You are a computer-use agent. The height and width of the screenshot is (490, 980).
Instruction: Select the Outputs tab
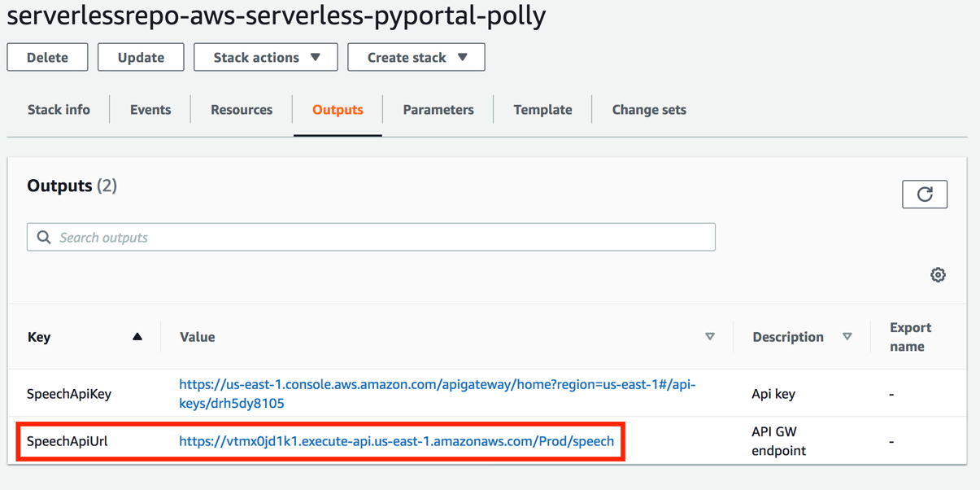[x=338, y=110]
